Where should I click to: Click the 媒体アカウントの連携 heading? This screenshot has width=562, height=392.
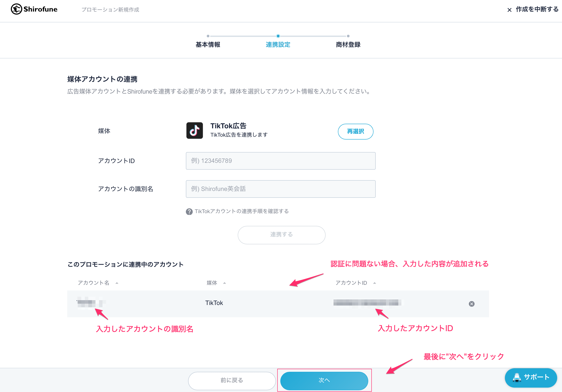[102, 79]
